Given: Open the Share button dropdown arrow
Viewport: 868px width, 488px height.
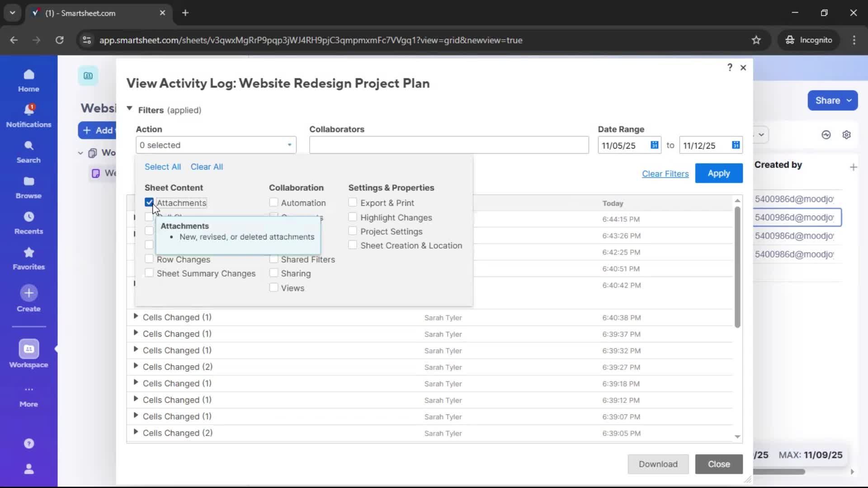Looking at the screenshot, I should 849,100.
